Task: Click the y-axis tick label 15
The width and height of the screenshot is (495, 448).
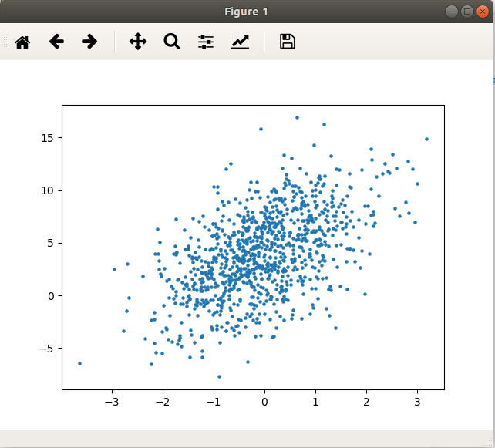Action: [x=47, y=138]
